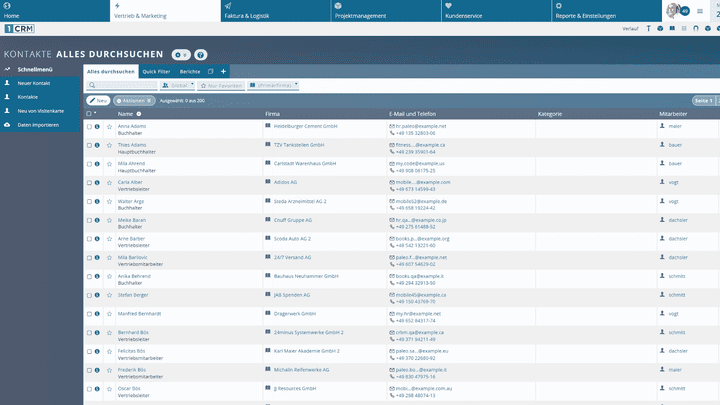This screenshot has width=720, height=405.
Task: Open the Global filter dropdown
Action: (177, 85)
